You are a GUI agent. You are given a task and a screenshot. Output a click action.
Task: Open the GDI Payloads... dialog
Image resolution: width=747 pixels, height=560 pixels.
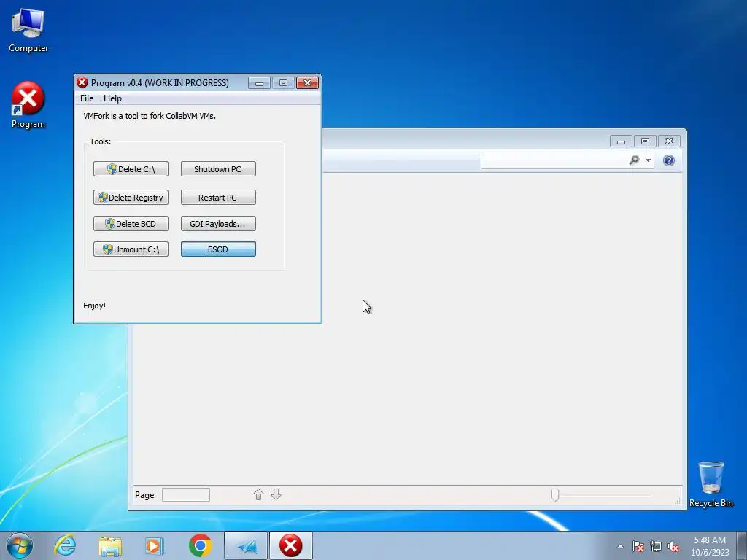click(218, 224)
